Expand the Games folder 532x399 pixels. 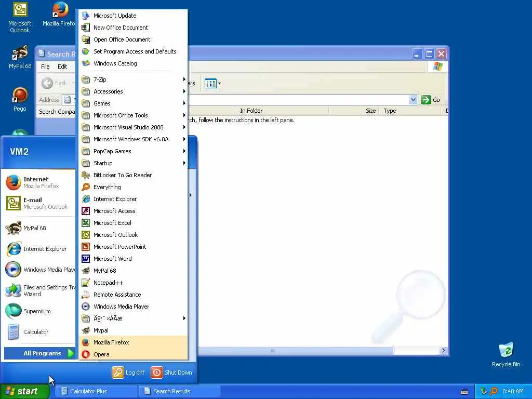(133, 103)
